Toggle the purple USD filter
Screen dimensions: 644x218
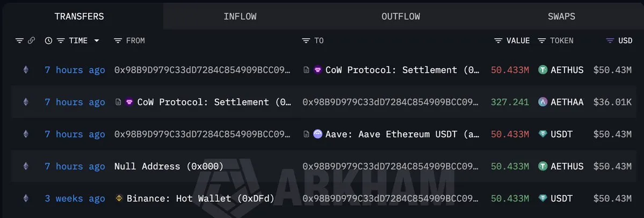[610, 41]
